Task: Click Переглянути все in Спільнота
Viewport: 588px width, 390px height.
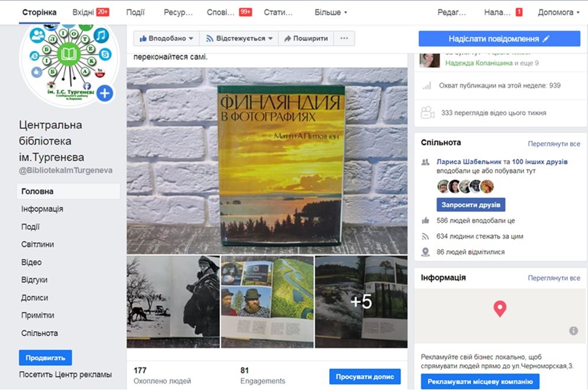Action: [x=554, y=144]
